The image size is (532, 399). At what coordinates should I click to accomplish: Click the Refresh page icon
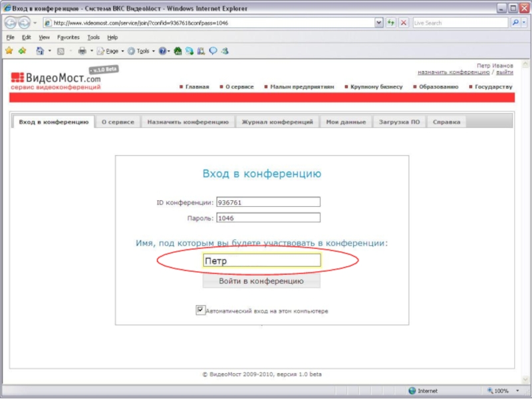pos(391,23)
